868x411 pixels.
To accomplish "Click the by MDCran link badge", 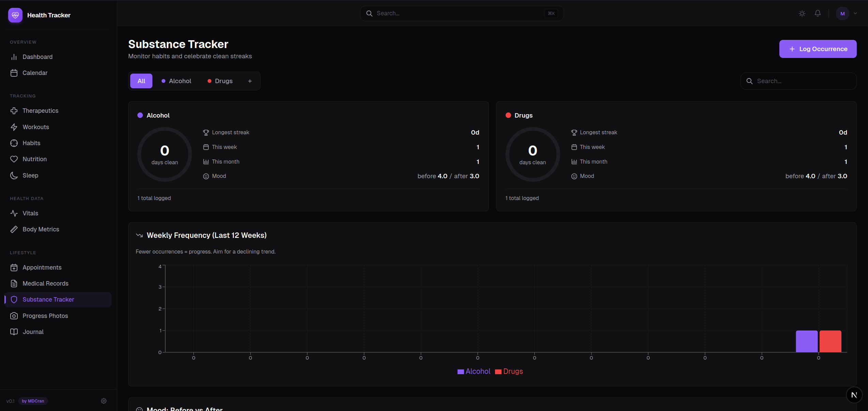I will click(33, 401).
